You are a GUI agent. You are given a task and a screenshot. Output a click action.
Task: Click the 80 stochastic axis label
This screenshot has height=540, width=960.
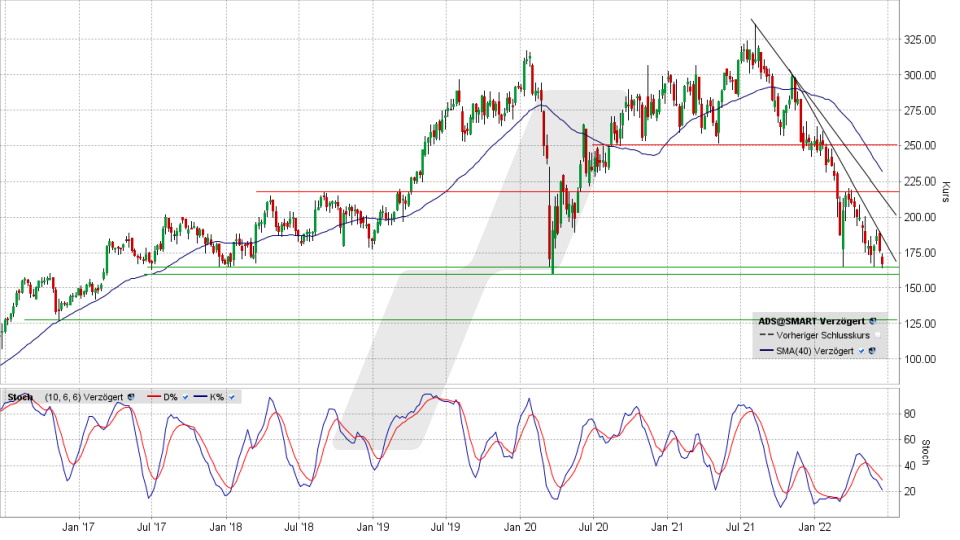(x=910, y=414)
